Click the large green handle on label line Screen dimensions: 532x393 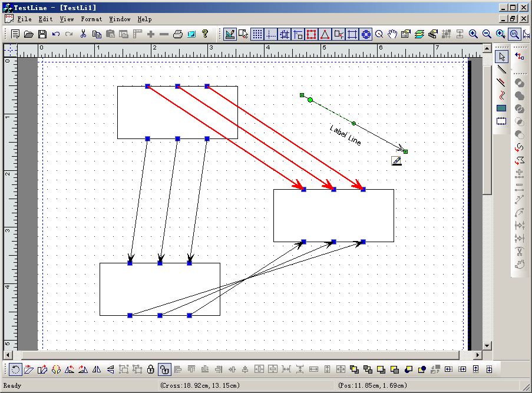point(310,100)
